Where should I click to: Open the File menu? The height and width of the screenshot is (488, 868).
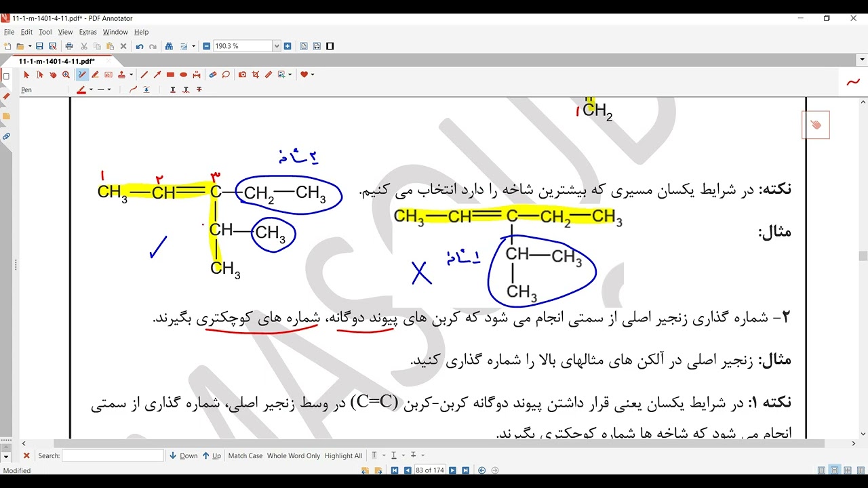(x=9, y=32)
